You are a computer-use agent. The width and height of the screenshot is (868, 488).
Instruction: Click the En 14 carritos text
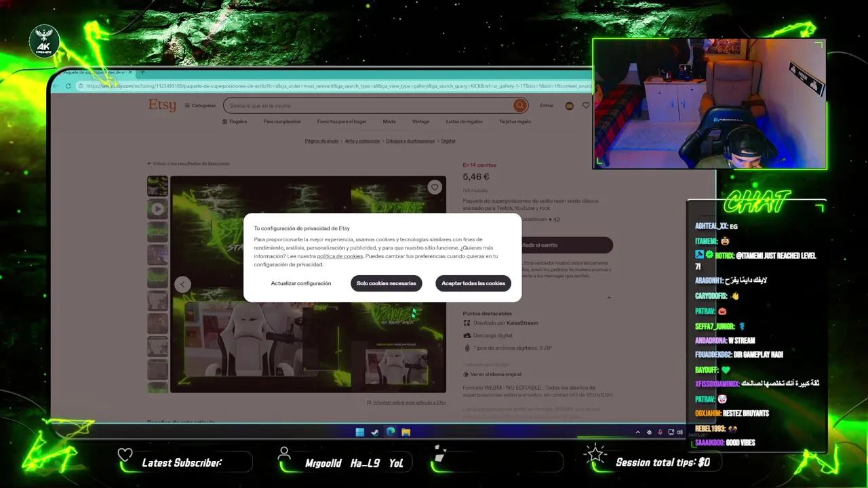click(x=479, y=165)
